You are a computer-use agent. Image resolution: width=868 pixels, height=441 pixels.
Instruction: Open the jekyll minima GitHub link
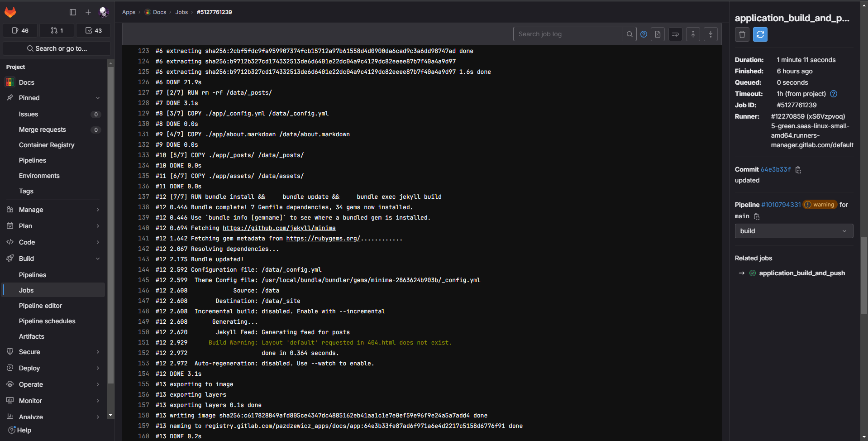(x=279, y=228)
